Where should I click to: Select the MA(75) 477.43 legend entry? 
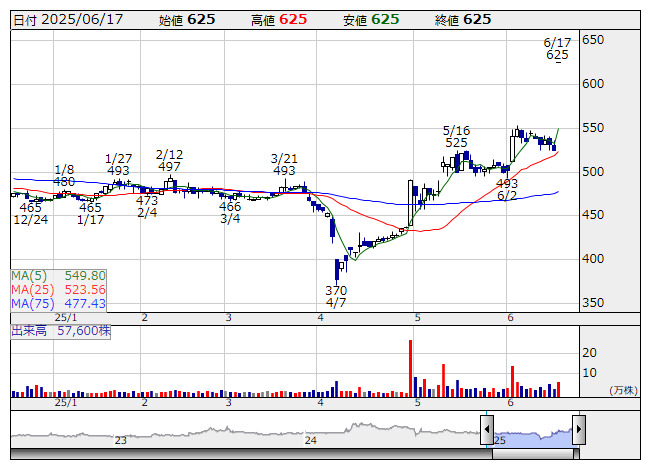tap(58, 303)
